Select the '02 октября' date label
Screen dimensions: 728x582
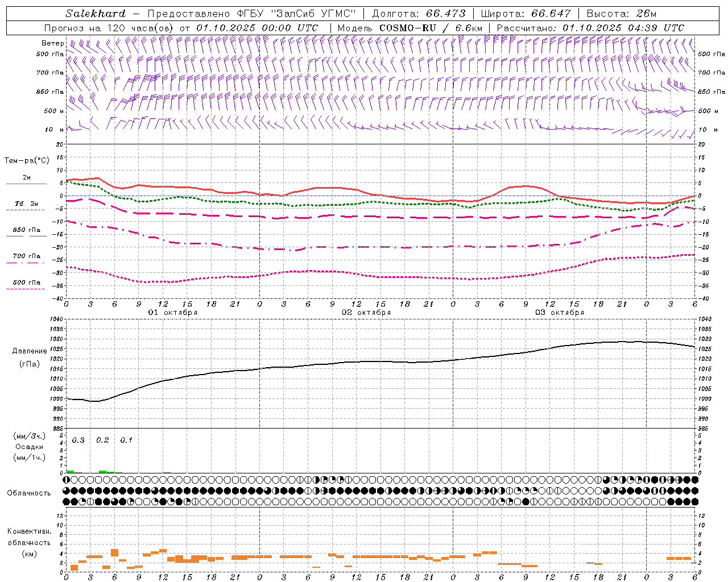[x=366, y=313]
